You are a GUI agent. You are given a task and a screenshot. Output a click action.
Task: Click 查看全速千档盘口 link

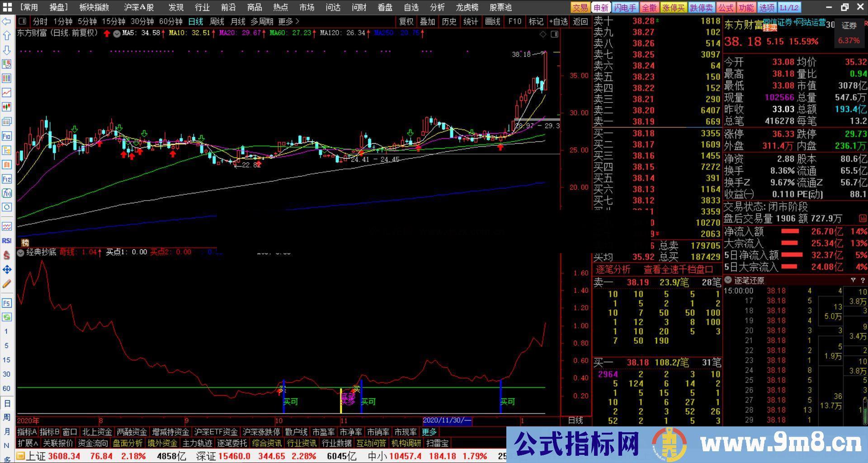tap(678, 270)
